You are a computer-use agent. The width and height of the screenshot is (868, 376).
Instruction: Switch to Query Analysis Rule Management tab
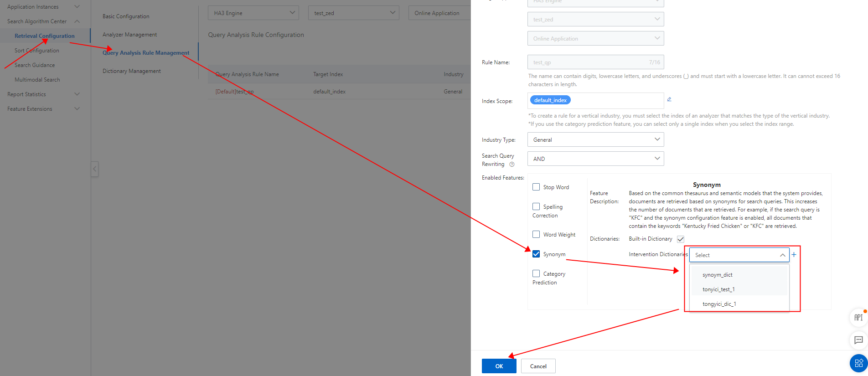coord(146,53)
